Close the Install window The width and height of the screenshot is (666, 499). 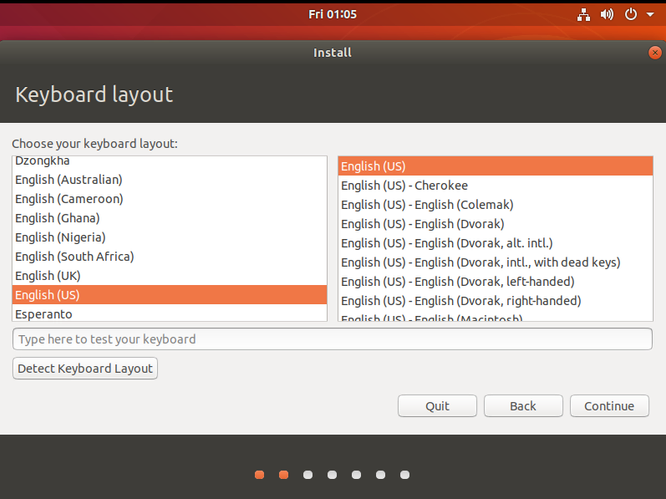point(655,52)
